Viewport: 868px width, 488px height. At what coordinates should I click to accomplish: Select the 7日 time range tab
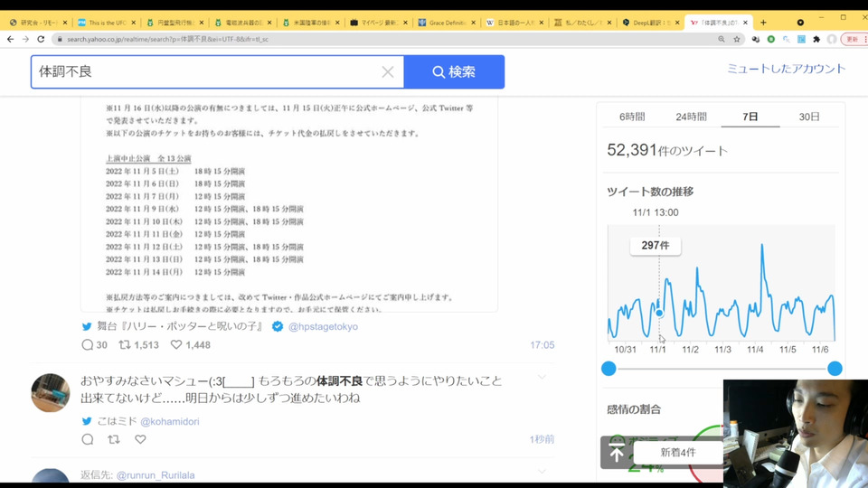[x=750, y=117]
